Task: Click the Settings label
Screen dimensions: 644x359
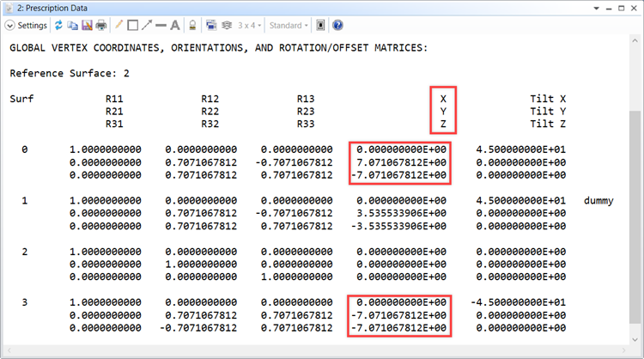Action: [x=33, y=26]
